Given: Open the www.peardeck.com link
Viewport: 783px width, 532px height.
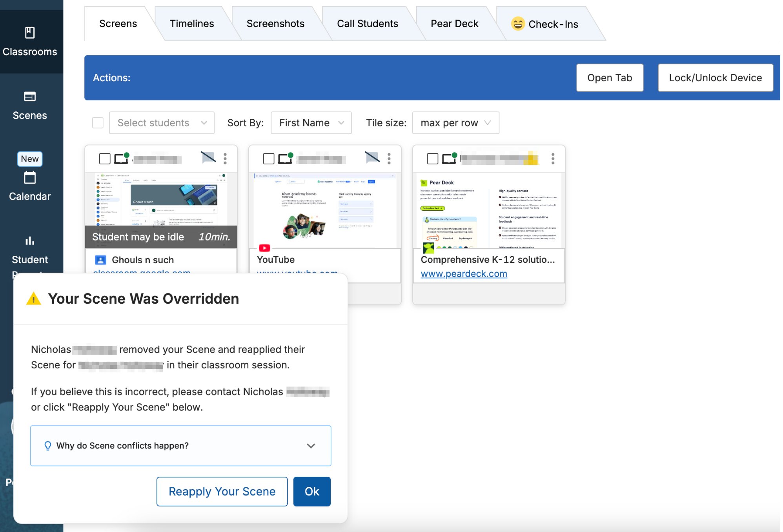Looking at the screenshot, I should (464, 274).
